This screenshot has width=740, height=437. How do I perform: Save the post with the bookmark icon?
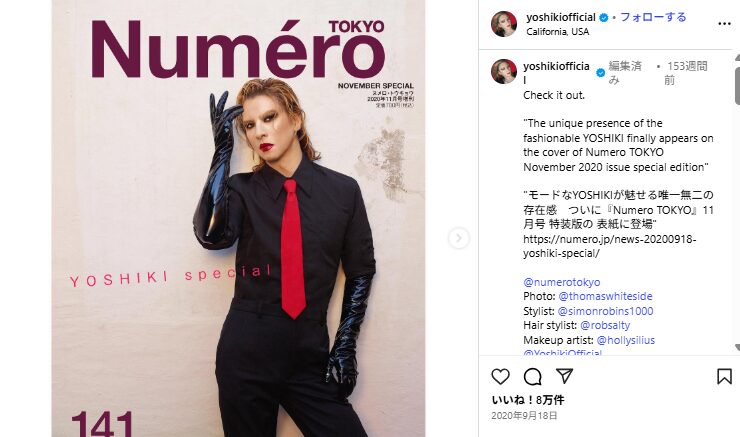point(724,377)
